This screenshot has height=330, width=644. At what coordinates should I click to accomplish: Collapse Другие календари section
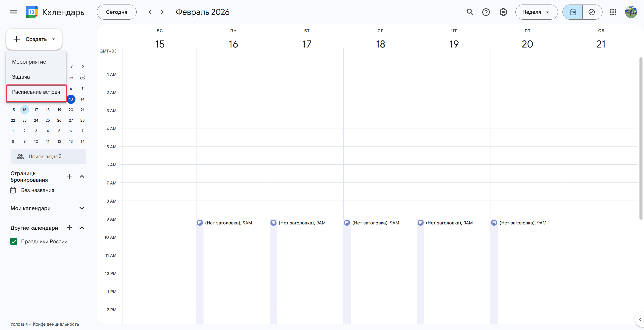tap(82, 228)
